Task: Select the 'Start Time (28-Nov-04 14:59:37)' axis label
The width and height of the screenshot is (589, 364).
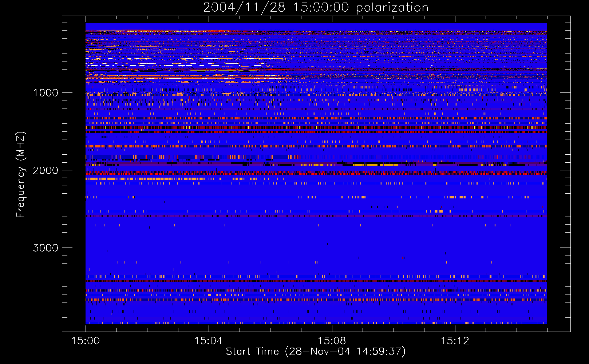Action: point(316,352)
